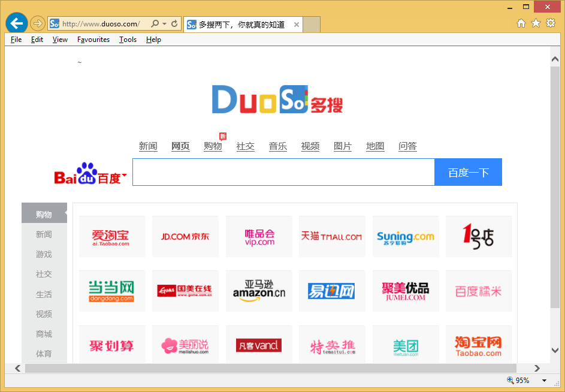
Task: Open the Help menu
Action: (x=153, y=40)
